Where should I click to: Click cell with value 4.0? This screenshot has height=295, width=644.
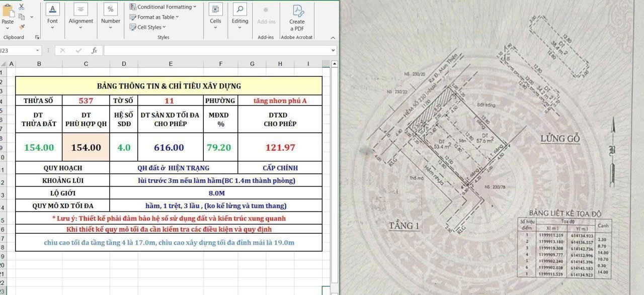click(124, 147)
